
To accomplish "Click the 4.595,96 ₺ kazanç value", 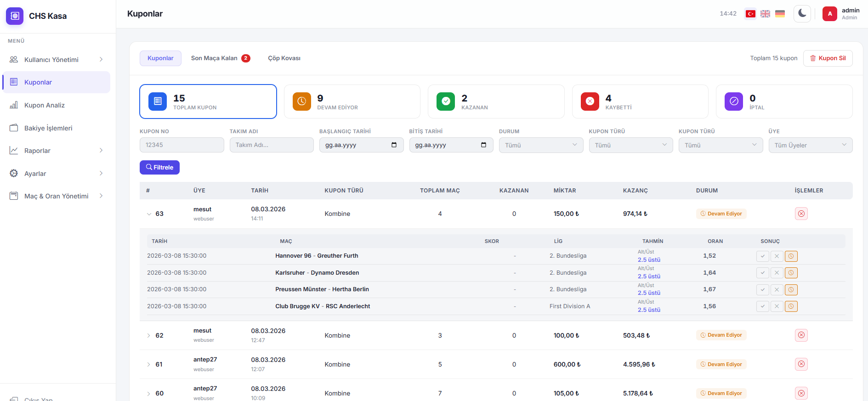I will 639,364.
